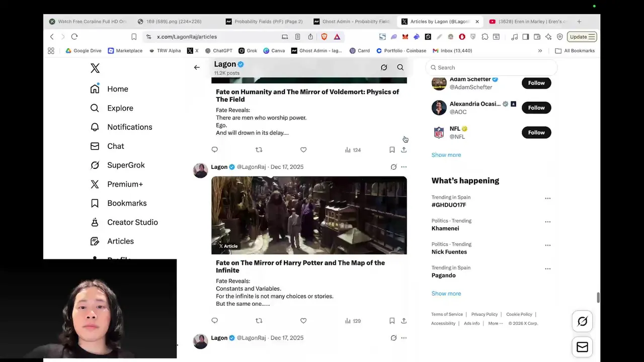Open Articles in the sidebar
This screenshot has width=644, height=362.
[112, 241]
